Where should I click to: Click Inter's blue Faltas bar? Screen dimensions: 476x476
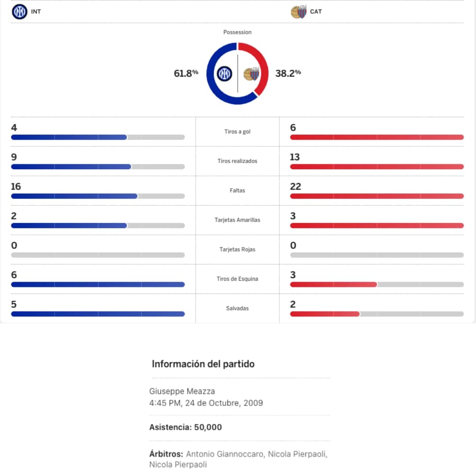pos(74,196)
